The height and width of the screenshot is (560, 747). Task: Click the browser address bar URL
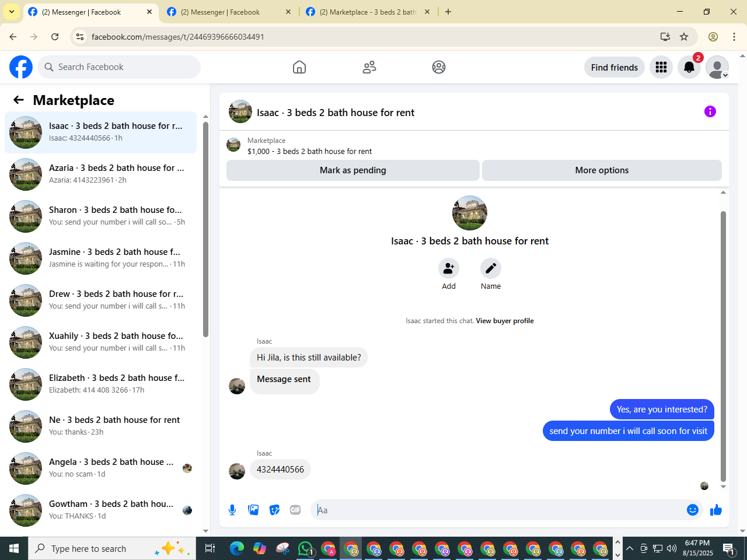click(178, 37)
